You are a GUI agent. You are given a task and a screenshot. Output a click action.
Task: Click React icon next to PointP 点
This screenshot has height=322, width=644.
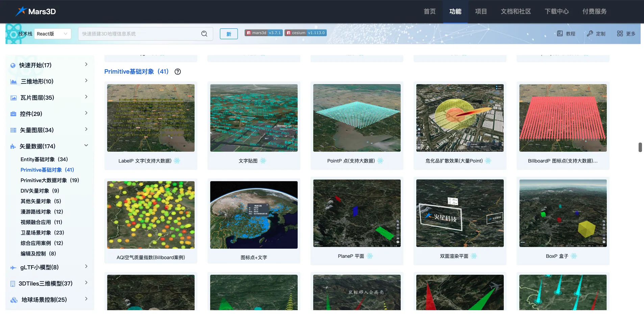(x=380, y=161)
